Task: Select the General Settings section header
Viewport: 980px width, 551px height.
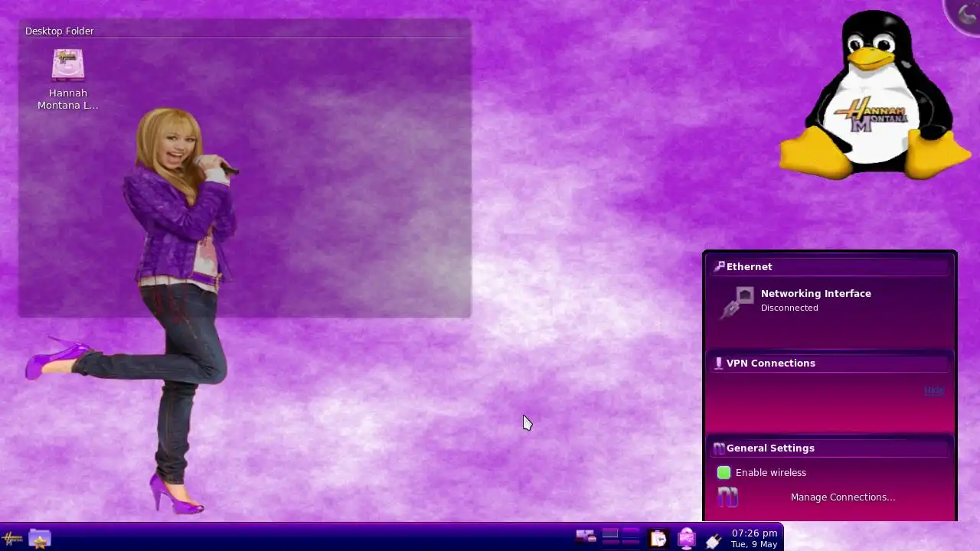Action: pos(831,448)
